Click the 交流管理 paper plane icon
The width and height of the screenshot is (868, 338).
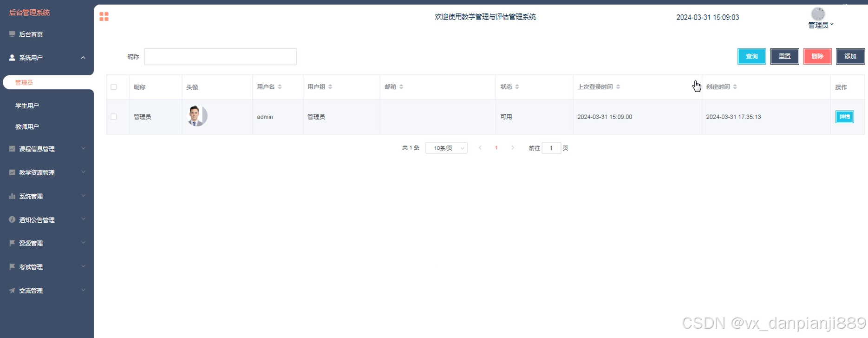12,291
